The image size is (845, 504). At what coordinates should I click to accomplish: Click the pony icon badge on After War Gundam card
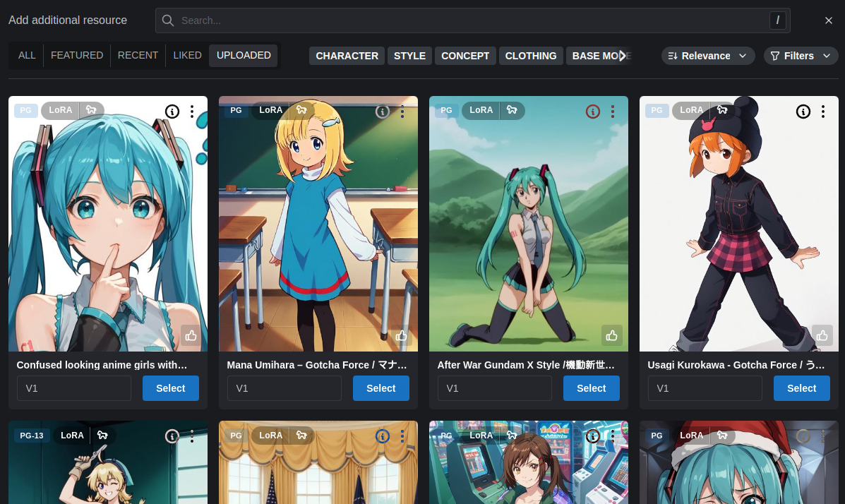pos(512,110)
